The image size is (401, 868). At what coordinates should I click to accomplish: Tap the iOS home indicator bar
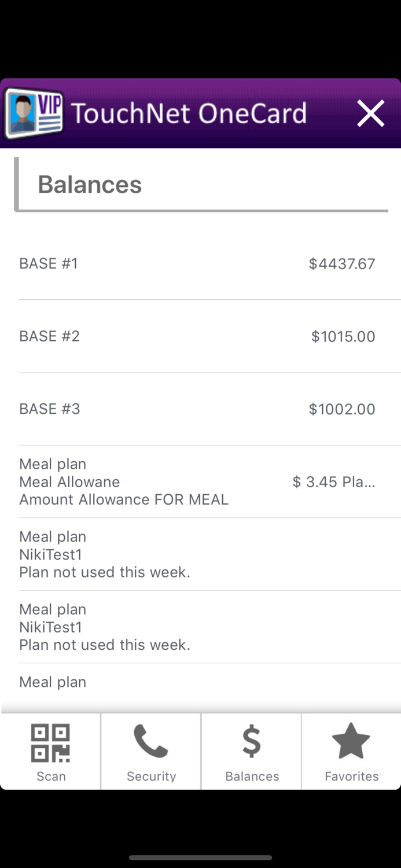point(200,858)
